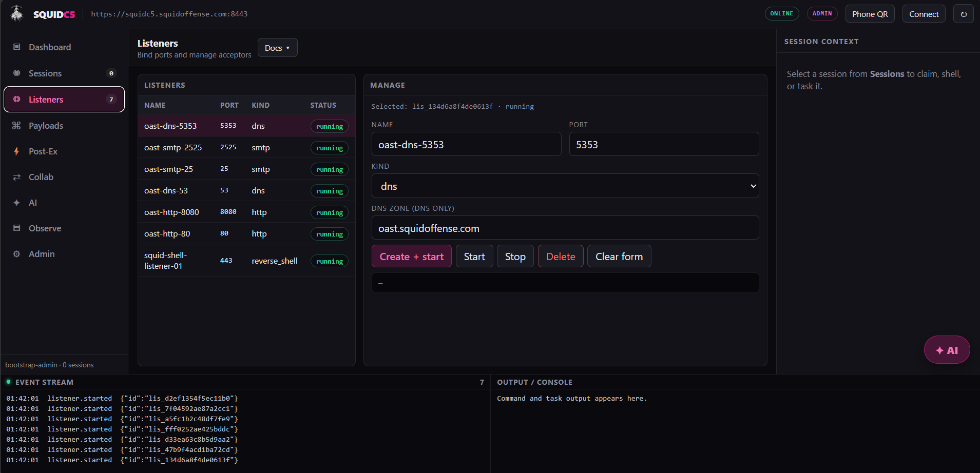Image resolution: width=980 pixels, height=473 pixels.
Task: Click the refresh icon in top bar
Action: (x=964, y=14)
